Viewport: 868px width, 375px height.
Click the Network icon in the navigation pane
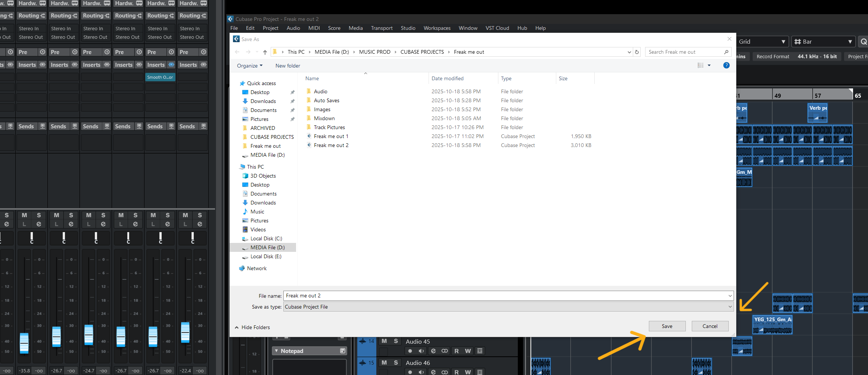(x=242, y=268)
